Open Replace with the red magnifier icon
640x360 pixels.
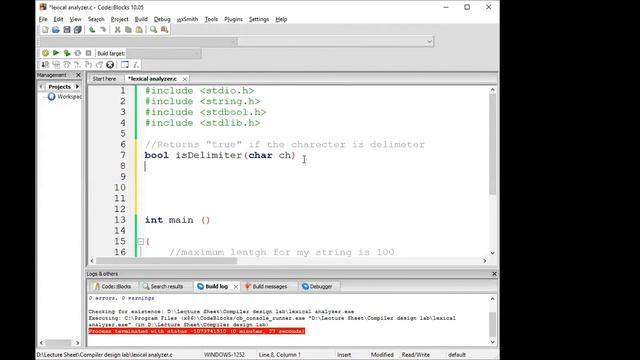tap(164, 30)
